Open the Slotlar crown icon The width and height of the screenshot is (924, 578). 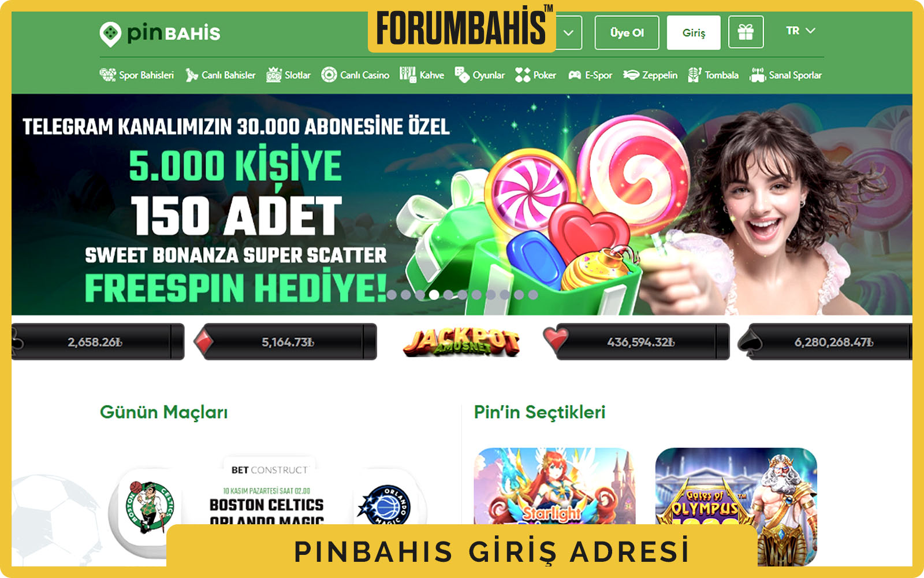coord(274,75)
